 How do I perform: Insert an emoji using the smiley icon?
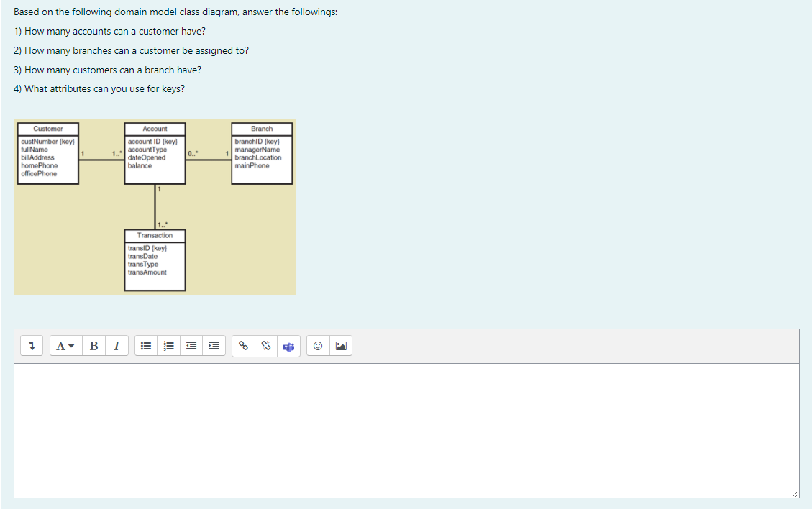317,345
